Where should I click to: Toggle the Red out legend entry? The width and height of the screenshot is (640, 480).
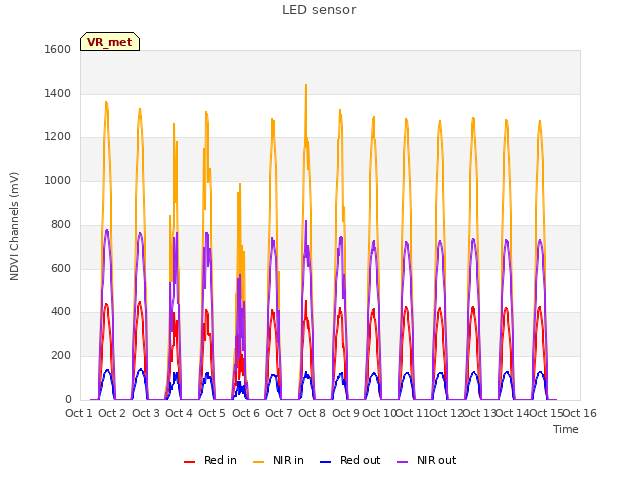pyautogui.click(x=350, y=460)
